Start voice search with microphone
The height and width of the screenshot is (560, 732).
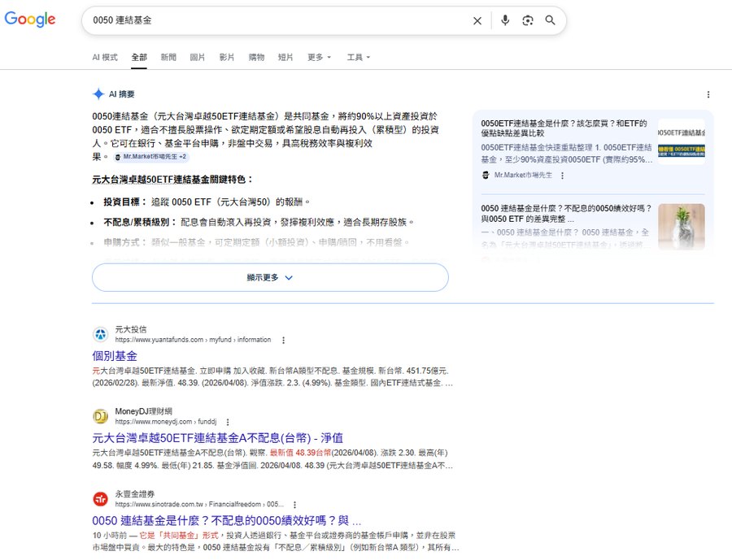coord(505,20)
